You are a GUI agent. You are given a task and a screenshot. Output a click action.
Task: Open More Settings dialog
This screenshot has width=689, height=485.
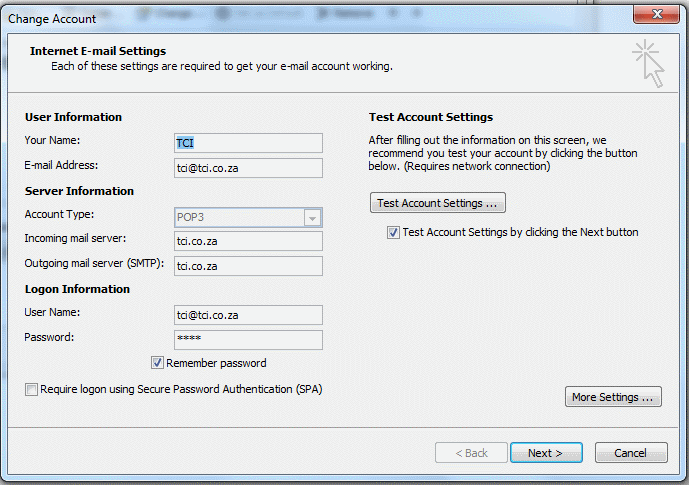pyautogui.click(x=613, y=397)
